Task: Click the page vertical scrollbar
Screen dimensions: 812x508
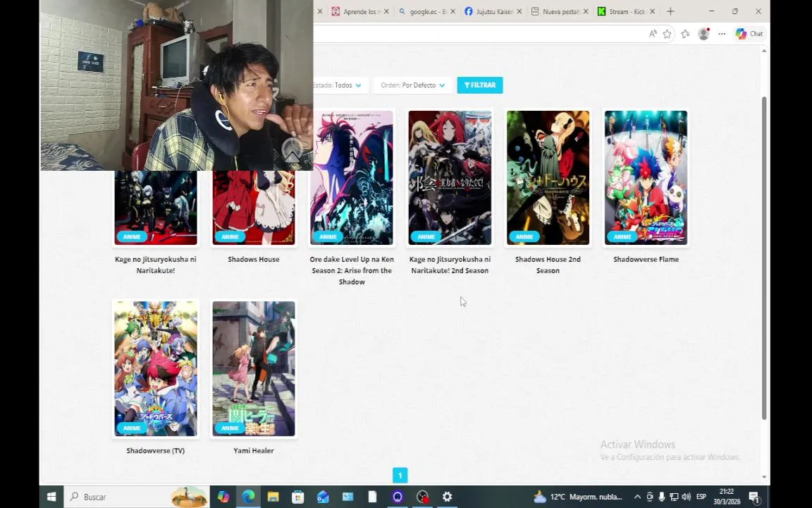Action: tap(764, 258)
